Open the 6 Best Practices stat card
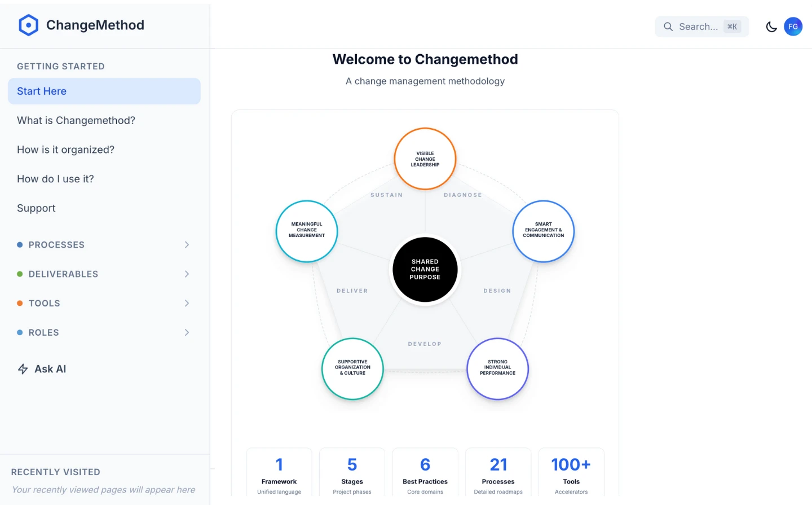This screenshot has height=505, width=812. tap(425, 473)
